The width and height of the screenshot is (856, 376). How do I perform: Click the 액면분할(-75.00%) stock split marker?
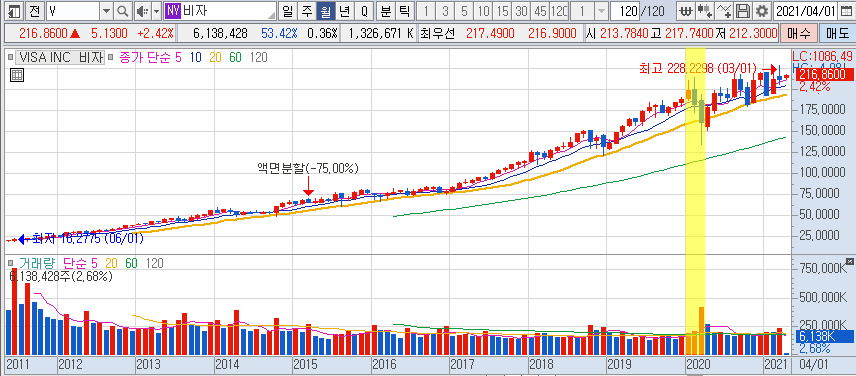[308, 168]
